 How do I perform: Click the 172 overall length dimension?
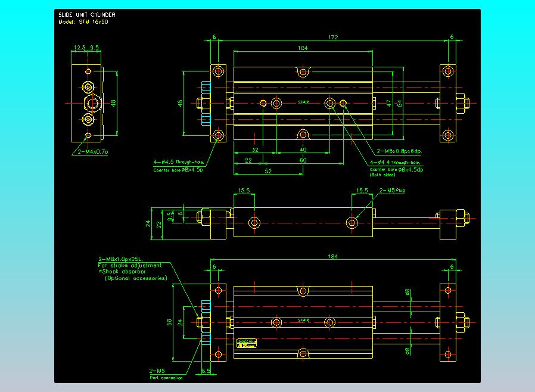332,38
